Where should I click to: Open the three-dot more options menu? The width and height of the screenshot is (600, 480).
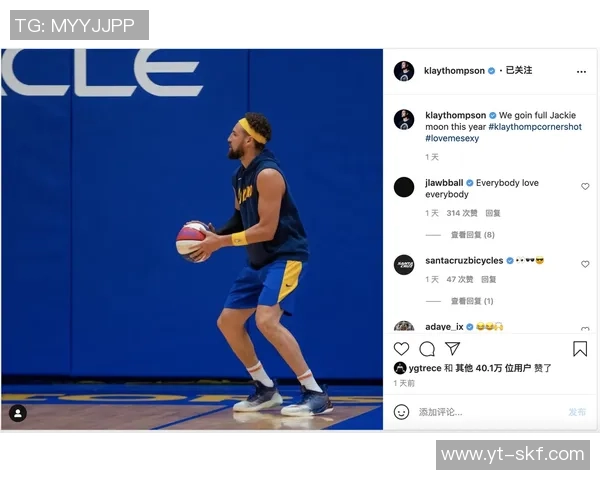coord(581,72)
